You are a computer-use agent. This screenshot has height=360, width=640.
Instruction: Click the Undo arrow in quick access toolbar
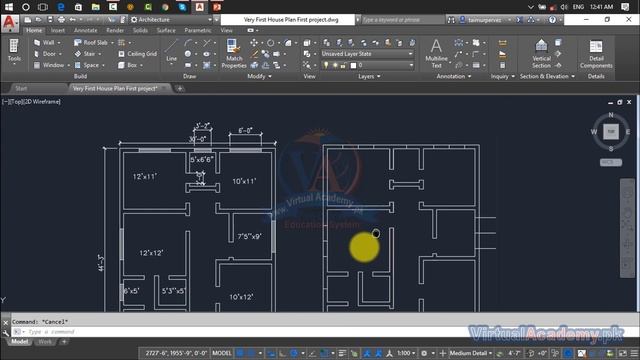[x=73, y=20]
